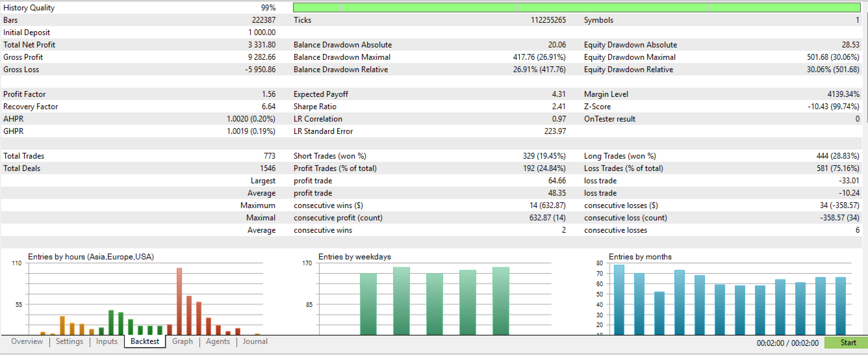Show the Graph tab

click(183, 341)
